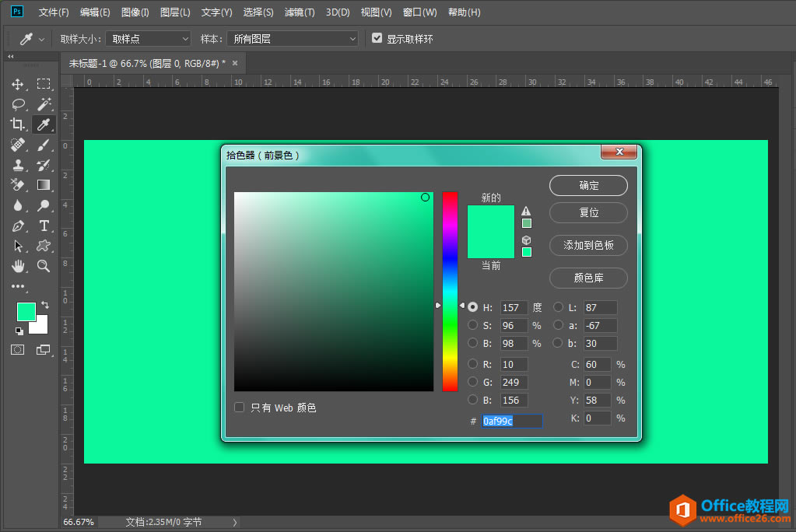Click the R value field showing 10

[x=514, y=364]
